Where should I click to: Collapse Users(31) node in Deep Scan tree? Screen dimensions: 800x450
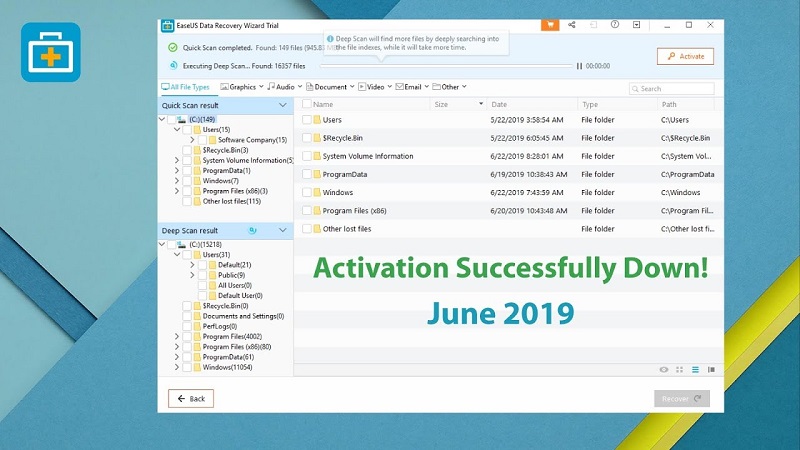(177, 255)
